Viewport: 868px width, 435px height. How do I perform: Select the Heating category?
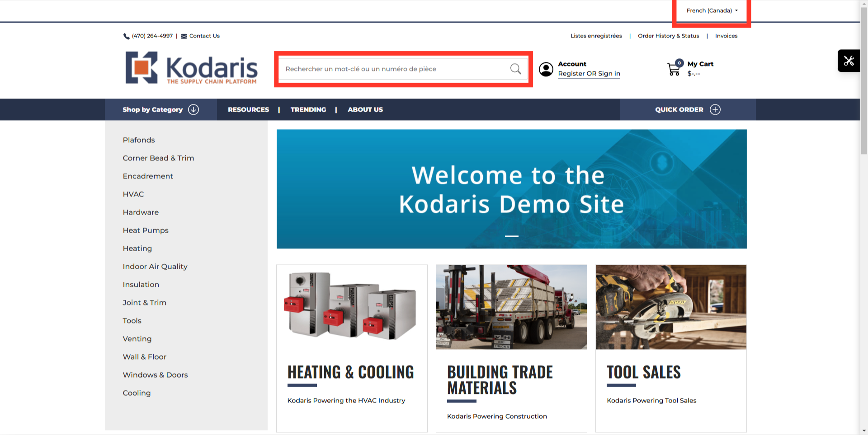137,248
